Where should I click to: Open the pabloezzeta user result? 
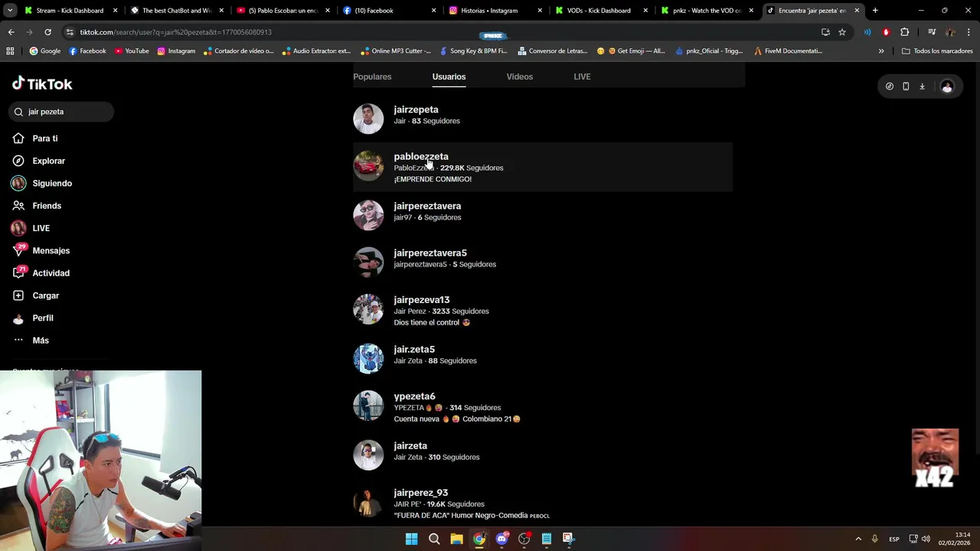coord(543,167)
